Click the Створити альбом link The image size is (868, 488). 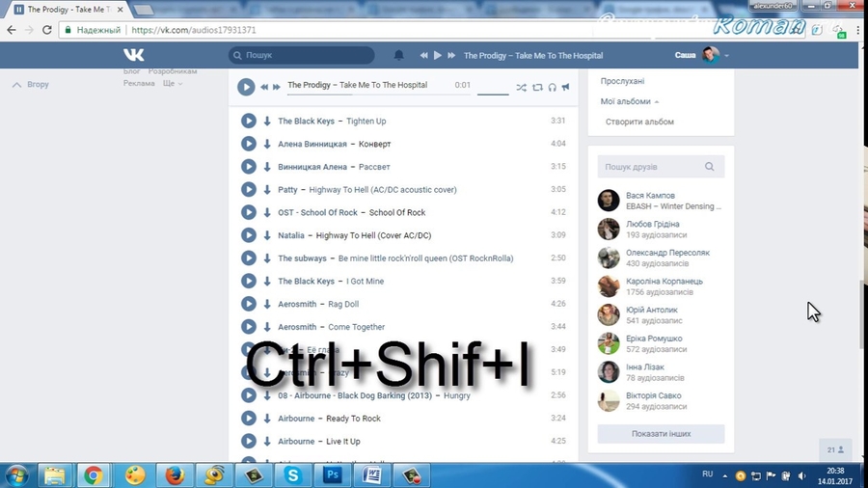coord(639,122)
